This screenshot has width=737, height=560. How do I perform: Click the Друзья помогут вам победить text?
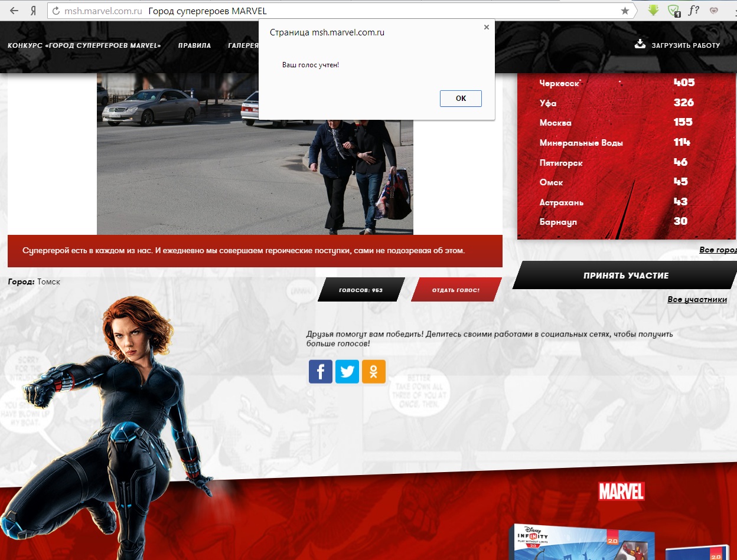coord(489,339)
